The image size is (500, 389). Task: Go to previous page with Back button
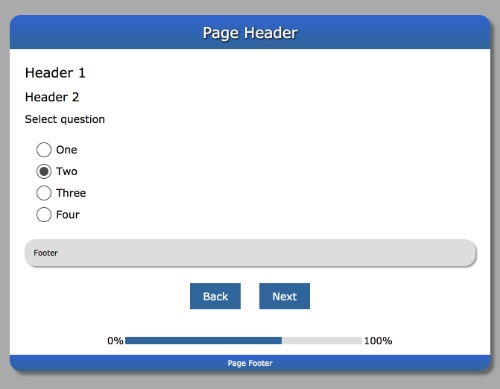click(215, 296)
